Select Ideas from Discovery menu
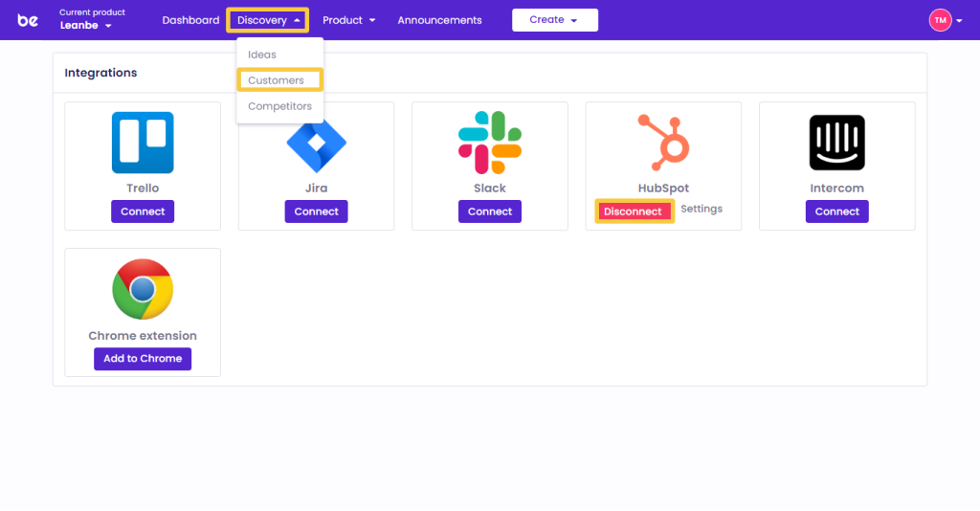 pos(262,55)
